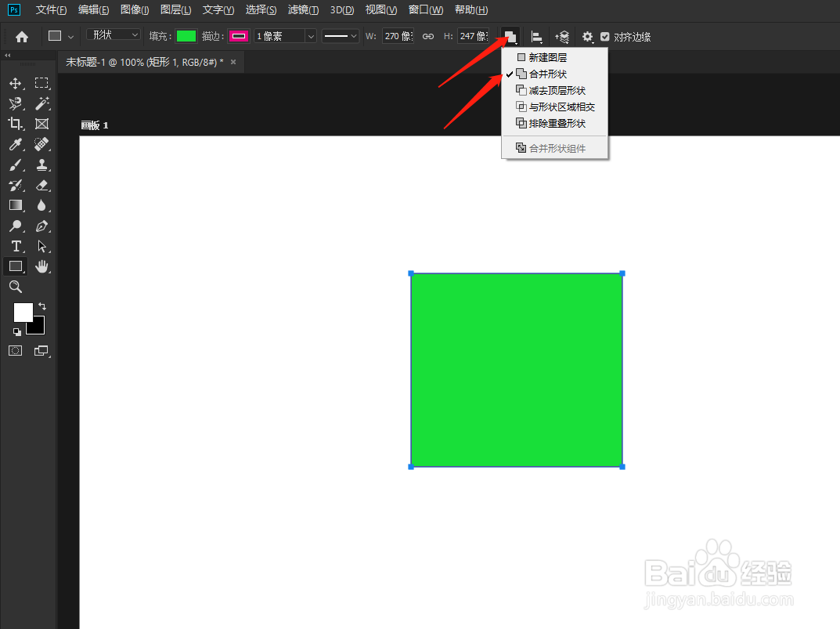The width and height of the screenshot is (840, 629).
Task: Click the Home icon in options bar
Action: [x=22, y=37]
